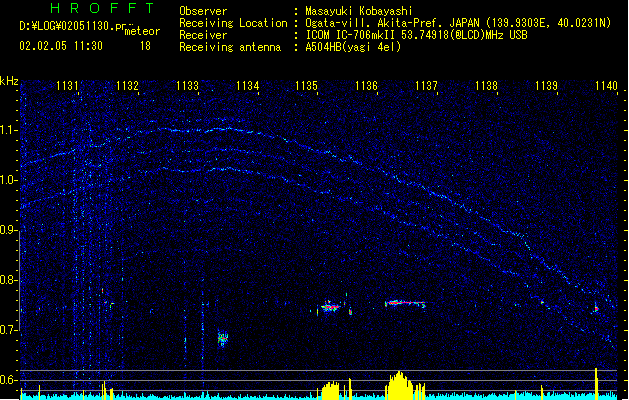Click the word meteor near the file path
629x400 pixels.
pyautogui.click(x=142, y=31)
